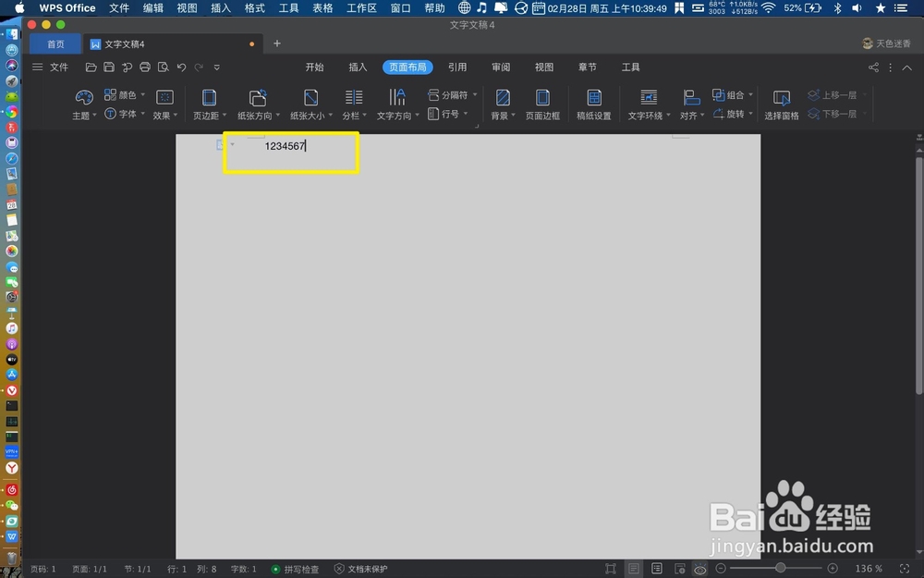Switch to the 引用 ribbon tab
The width and height of the screenshot is (924, 578).
pos(457,68)
